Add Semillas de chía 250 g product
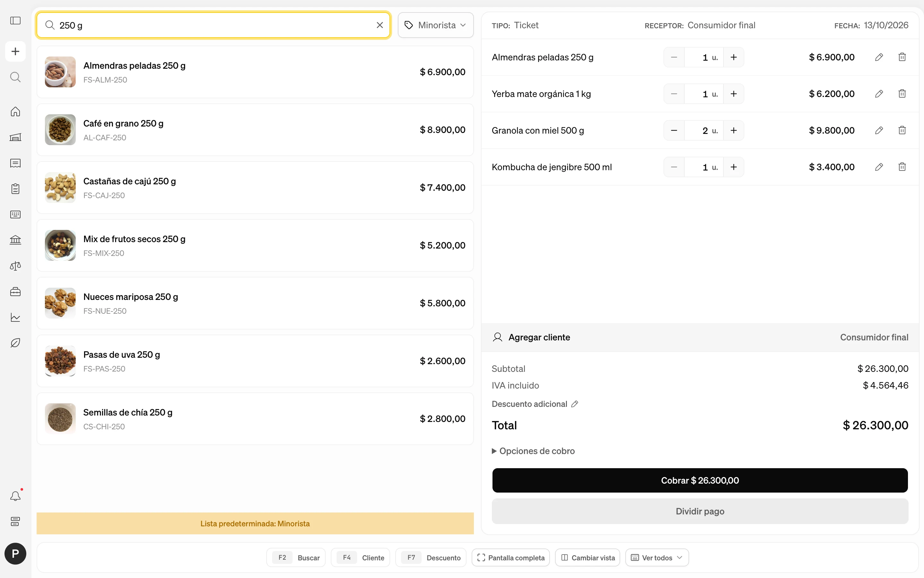This screenshot has height=578, width=924. 255,419
